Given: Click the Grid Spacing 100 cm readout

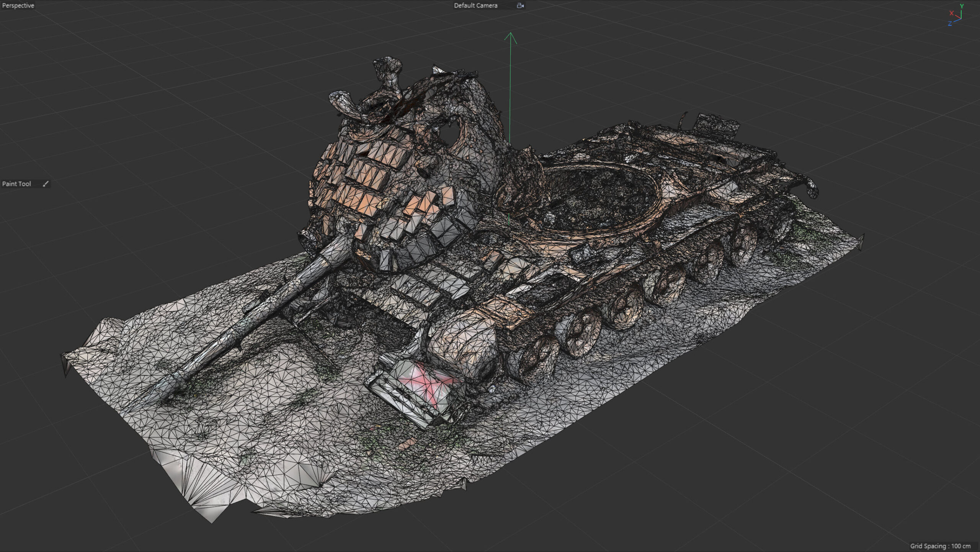Looking at the screenshot, I should pyautogui.click(x=940, y=546).
